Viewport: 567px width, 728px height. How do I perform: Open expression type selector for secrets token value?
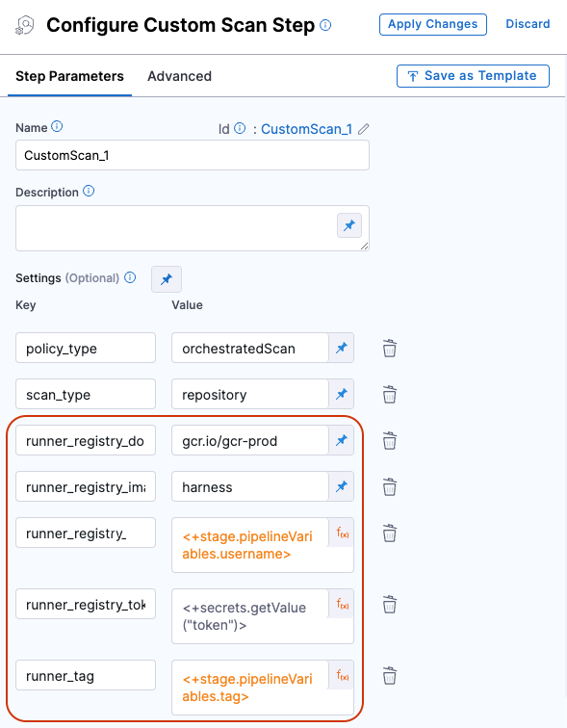tap(342, 604)
